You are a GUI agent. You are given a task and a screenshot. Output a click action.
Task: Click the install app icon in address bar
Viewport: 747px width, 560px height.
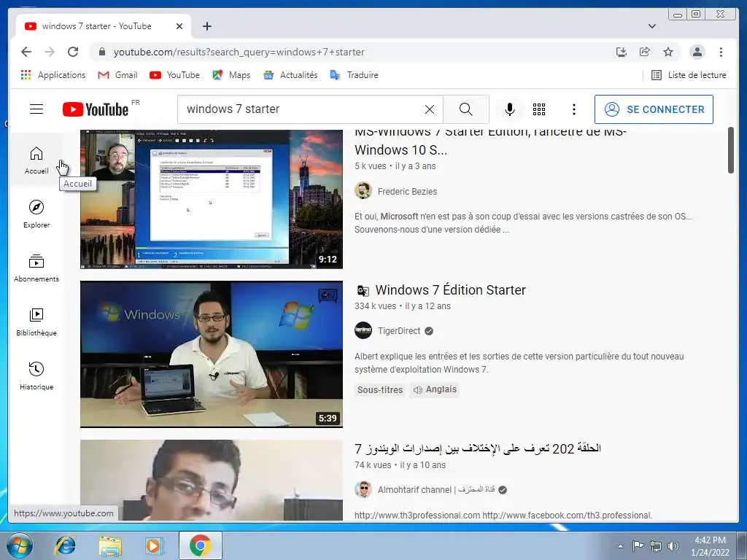pyautogui.click(x=622, y=52)
